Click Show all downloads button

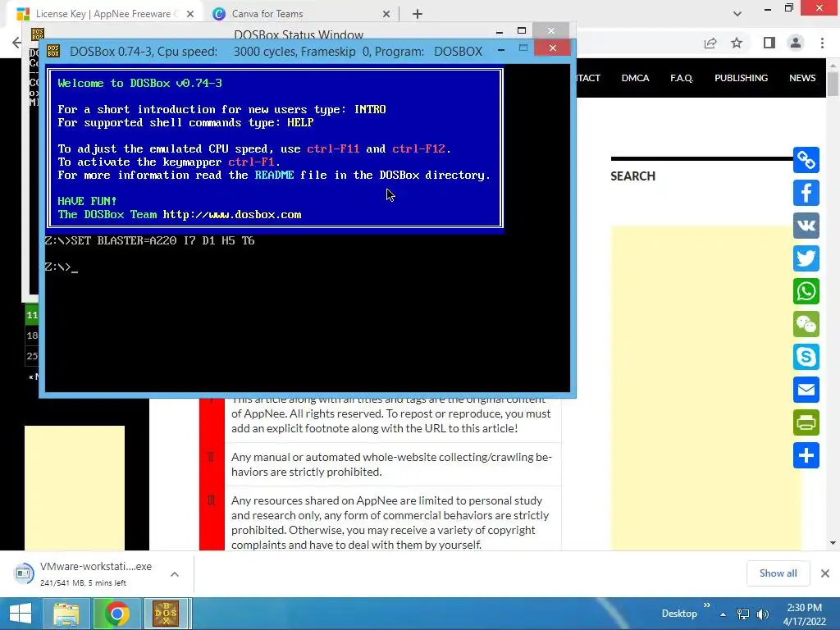pyautogui.click(x=778, y=573)
